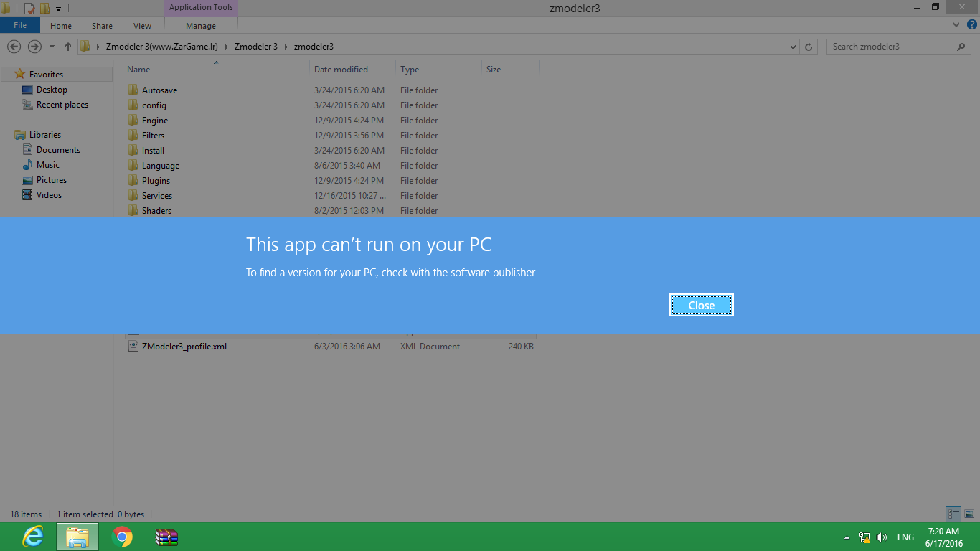
Task: Click the zmodeler3 breadcrumb segment
Action: 314,47
